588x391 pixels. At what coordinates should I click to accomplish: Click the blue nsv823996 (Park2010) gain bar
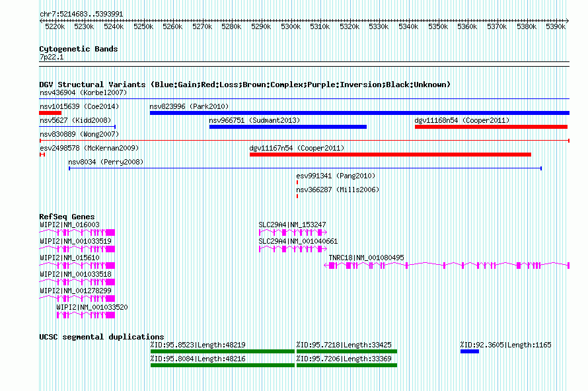[359, 113]
